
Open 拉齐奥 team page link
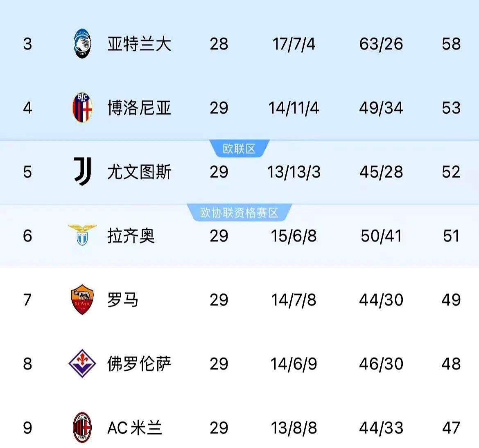(131, 236)
